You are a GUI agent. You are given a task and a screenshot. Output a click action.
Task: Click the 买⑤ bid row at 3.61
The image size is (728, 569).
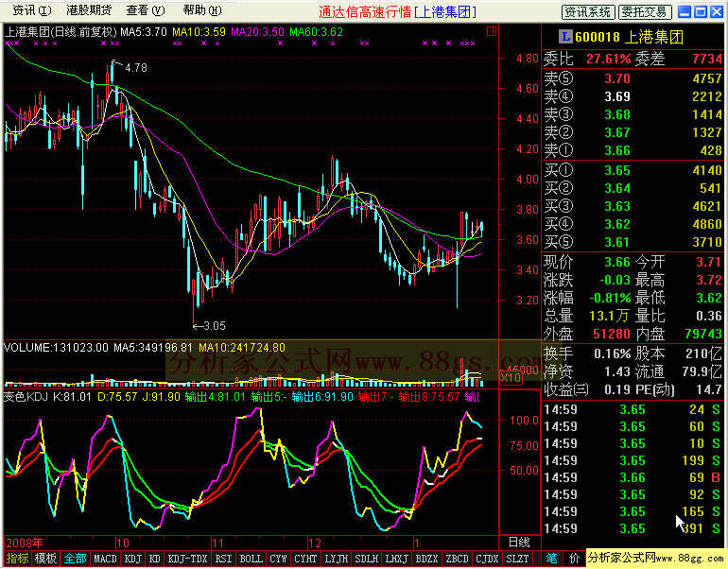(633, 242)
